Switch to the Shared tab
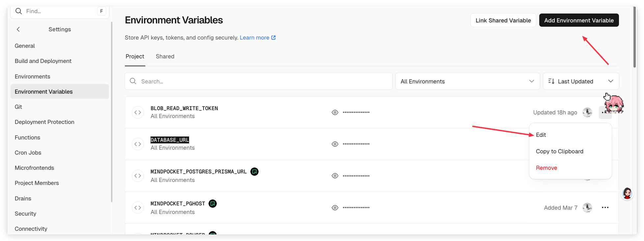Image resolution: width=644 pixels, height=241 pixels. coord(165,56)
